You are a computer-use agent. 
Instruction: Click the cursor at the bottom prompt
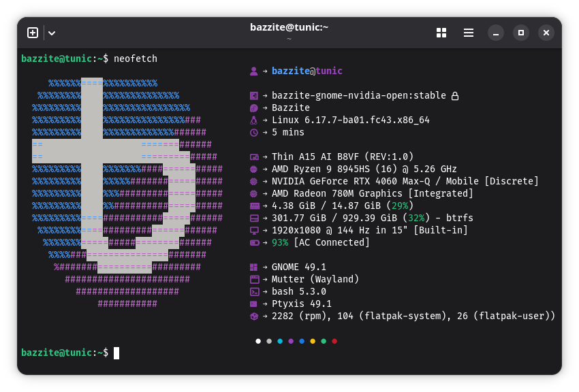coord(116,353)
